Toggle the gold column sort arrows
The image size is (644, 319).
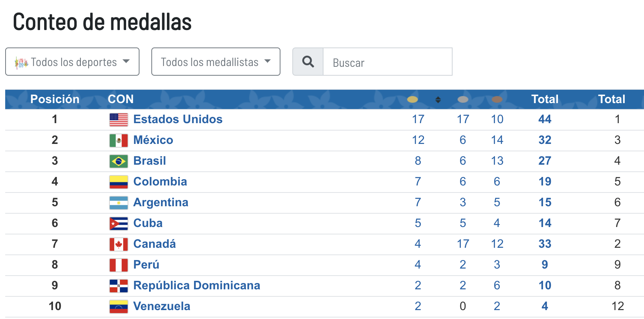click(x=438, y=99)
